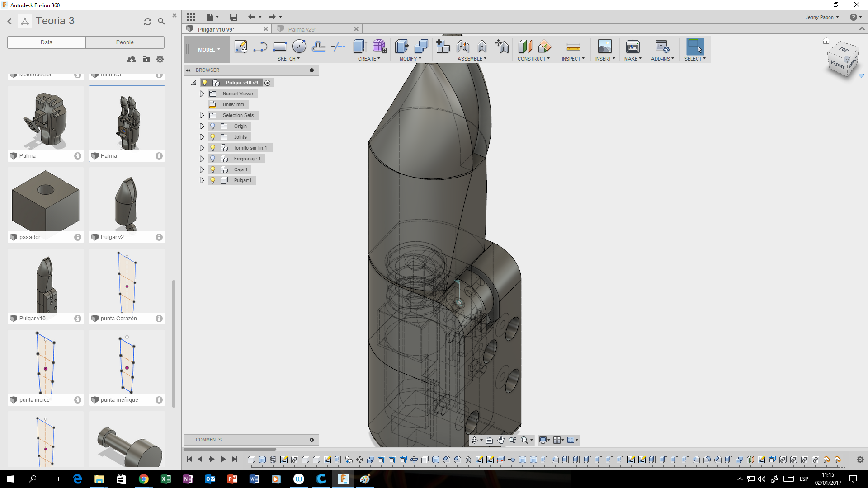Toggle visibility of Pulgar v10 v9 root
Screen dimensions: 868x488
(205, 83)
